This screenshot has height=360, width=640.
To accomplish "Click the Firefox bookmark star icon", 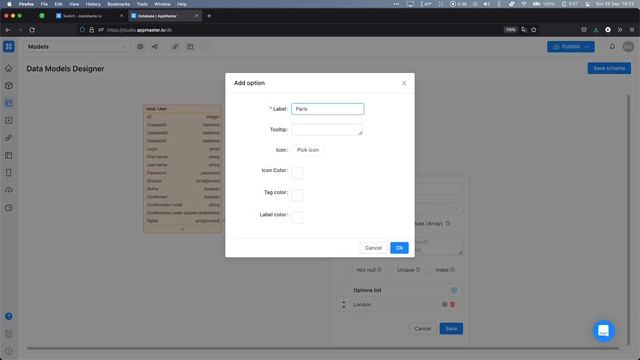I will click(533, 30).
